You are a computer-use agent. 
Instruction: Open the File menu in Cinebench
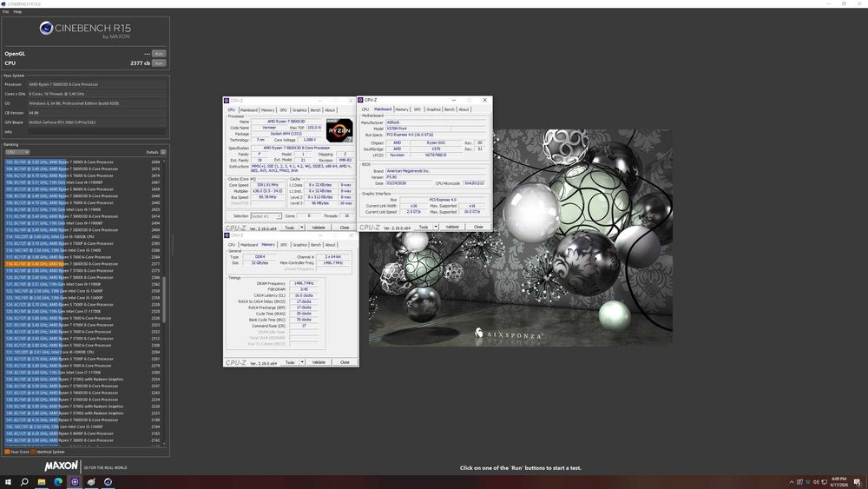pyautogui.click(x=5, y=11)
